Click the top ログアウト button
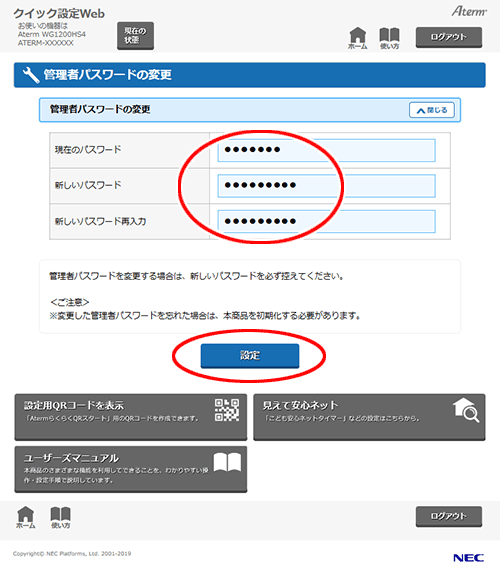 [x=449, y=37]
